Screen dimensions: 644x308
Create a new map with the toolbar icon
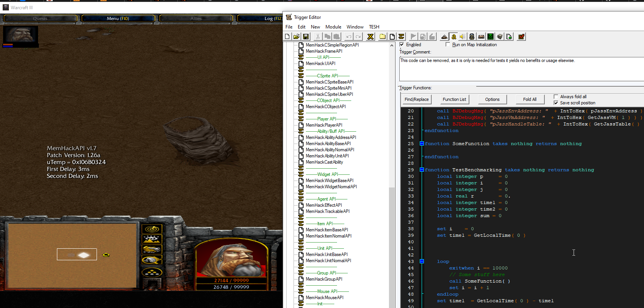(287, 37)
